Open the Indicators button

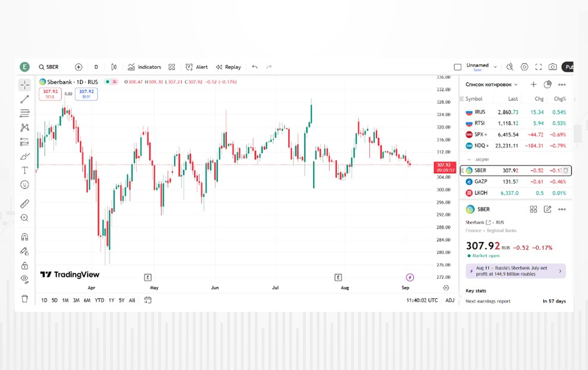click(x=144, y=67)
